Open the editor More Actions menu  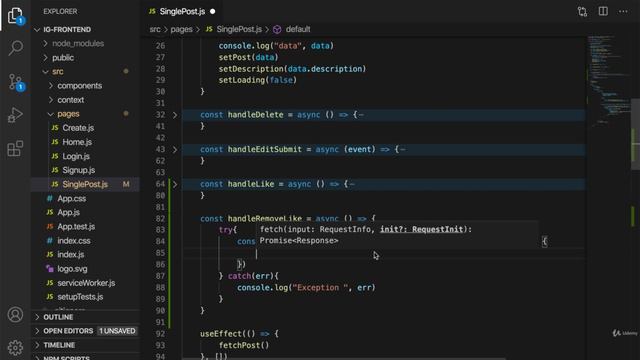click(623, 11)
